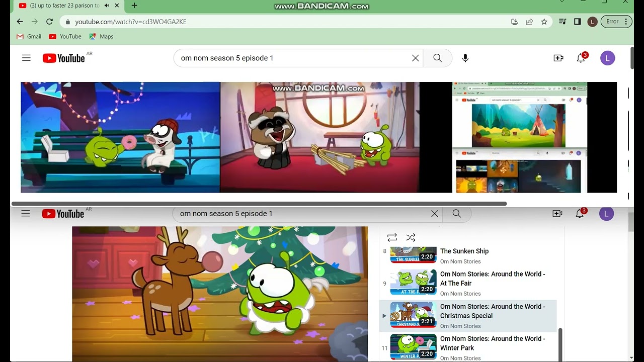Go back using the browser back arrow
Viewport: 644px width, 362px height.
(x=20, y=22)
